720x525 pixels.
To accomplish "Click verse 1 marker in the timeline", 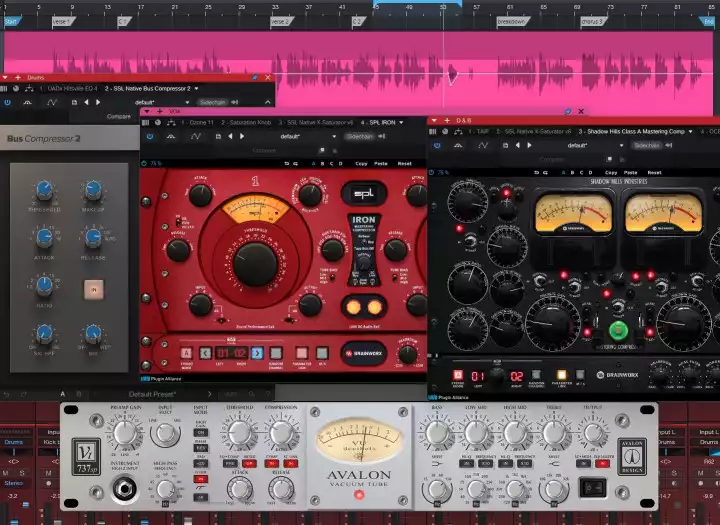I will tap(62, 22).
